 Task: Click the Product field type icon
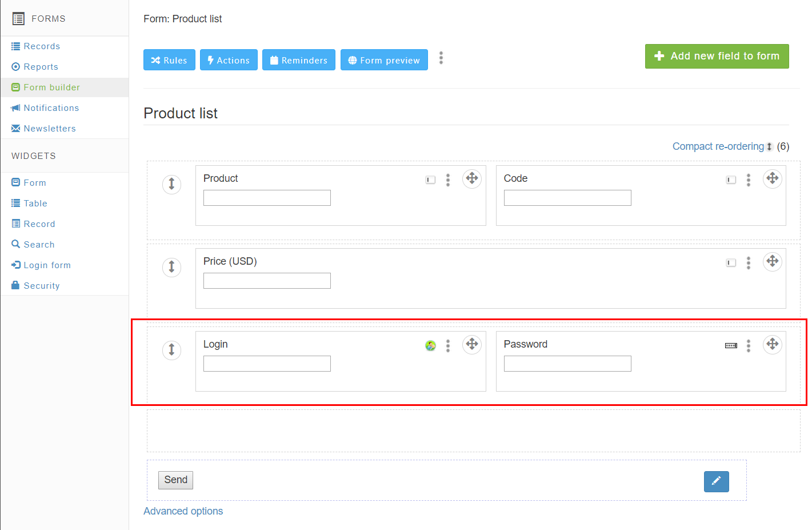click(x=430, y=180)
